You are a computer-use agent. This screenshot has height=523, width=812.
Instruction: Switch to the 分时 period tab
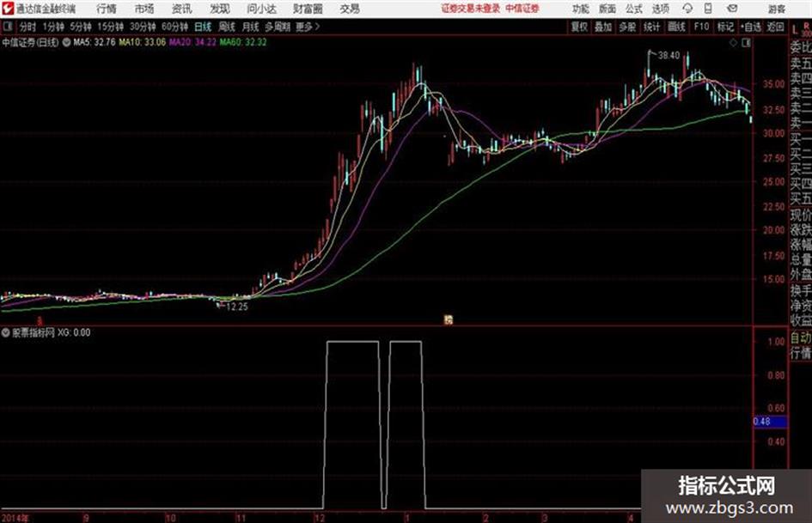click(27, 27)
